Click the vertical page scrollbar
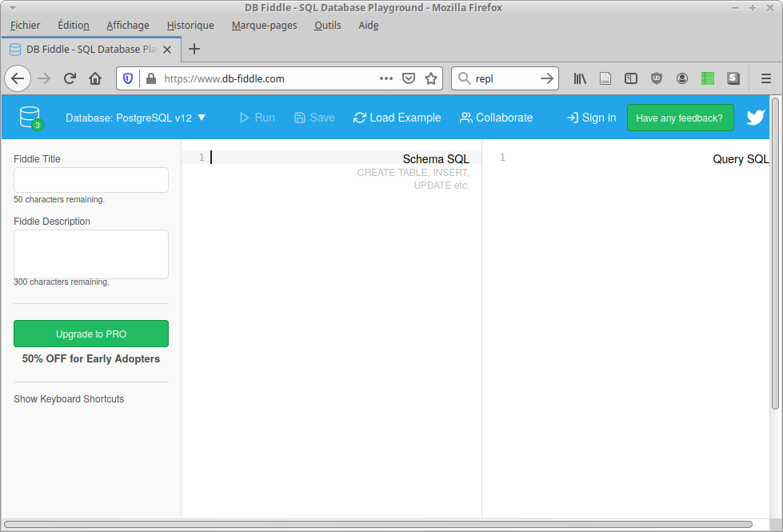783x532 pixels. point(775,254)
